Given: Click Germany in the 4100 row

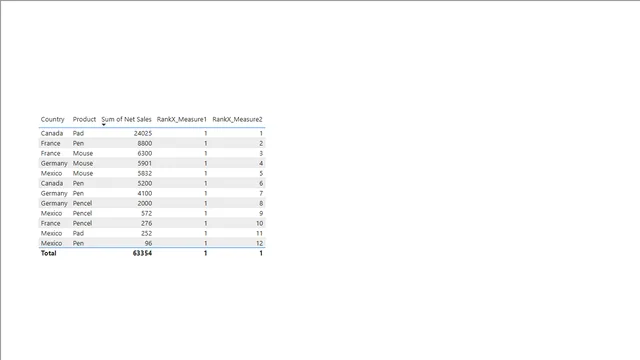Looking at the screenshot, I should (54, 193).
